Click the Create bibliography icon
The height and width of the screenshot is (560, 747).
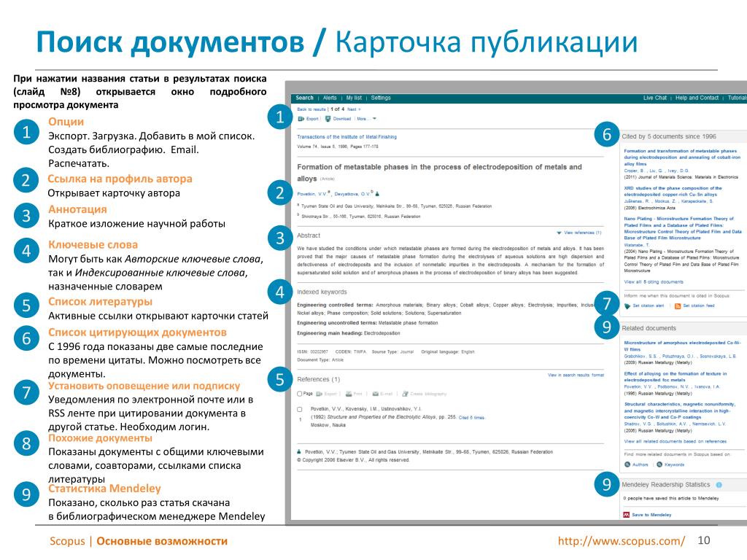(406, 394)
